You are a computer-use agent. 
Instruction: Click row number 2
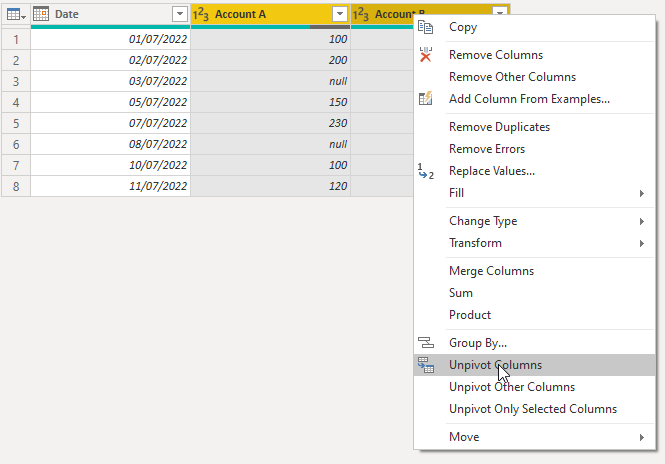[x=16, y=60]
